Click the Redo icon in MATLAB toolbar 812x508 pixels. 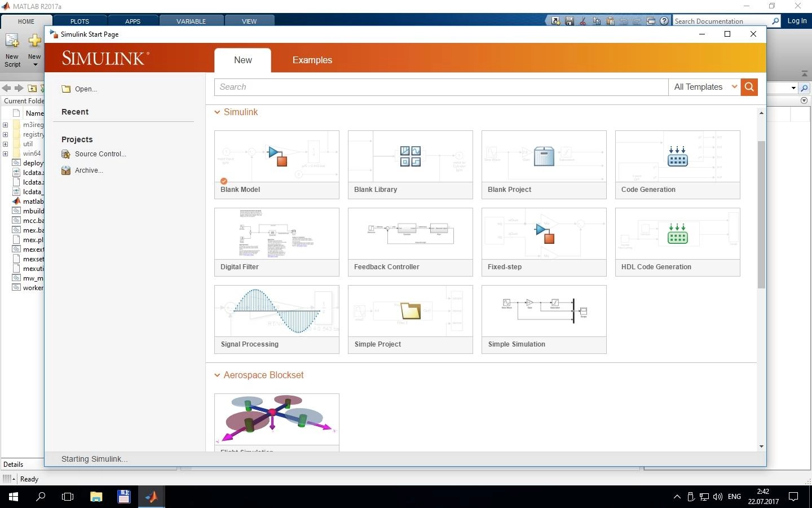tap(637, 21)
